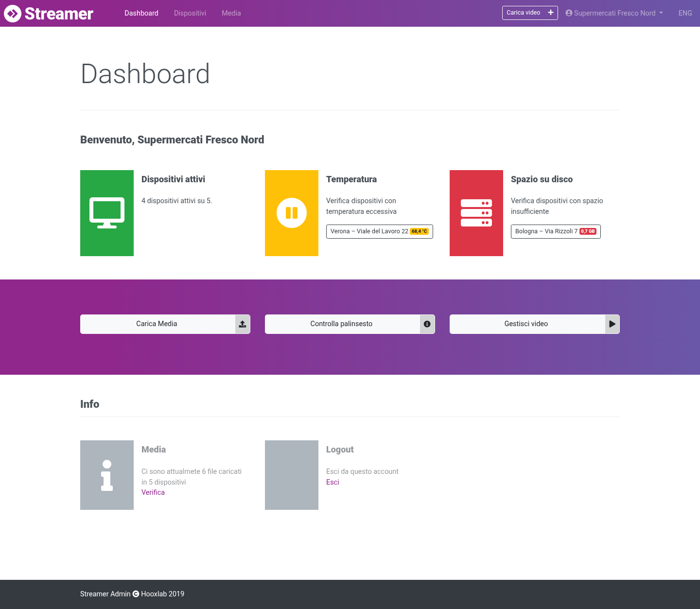Click the upload icon on Carica Media
The width and height of the screenshot is (700, 609).
[243, 324]
